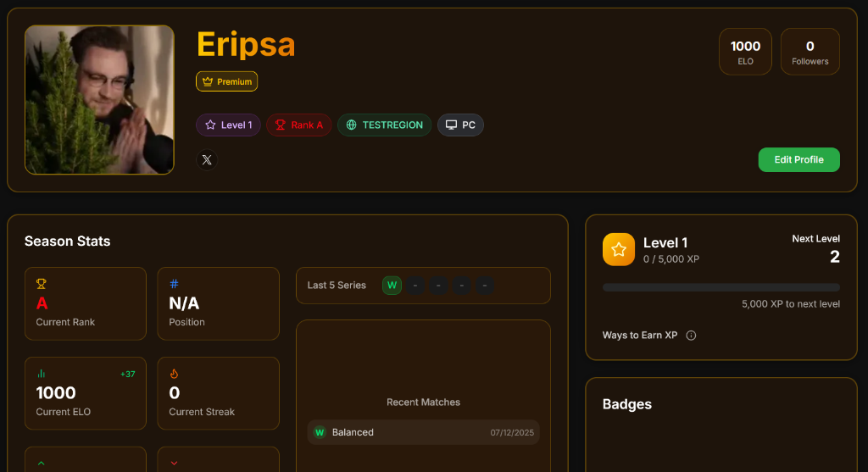Screen dimensions: 868x472
Task: Click the Recent Matches label
Action: pos(424,403)
